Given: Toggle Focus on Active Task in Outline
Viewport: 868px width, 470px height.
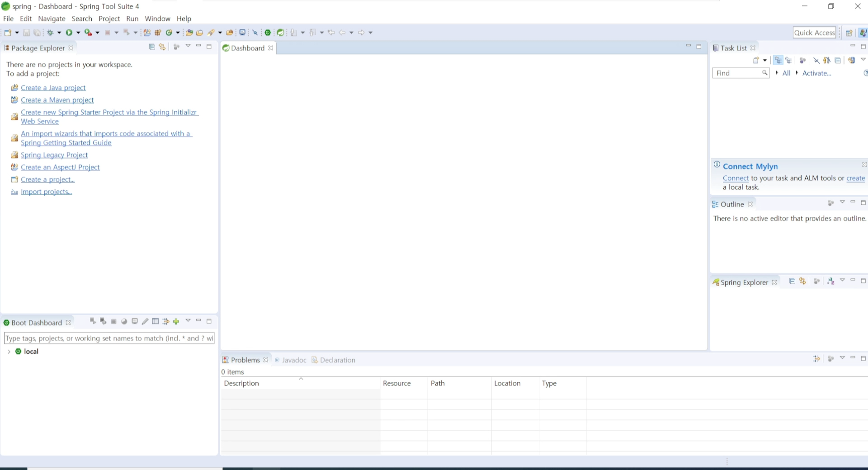Looking at the screenshot, I should [830, 203].
